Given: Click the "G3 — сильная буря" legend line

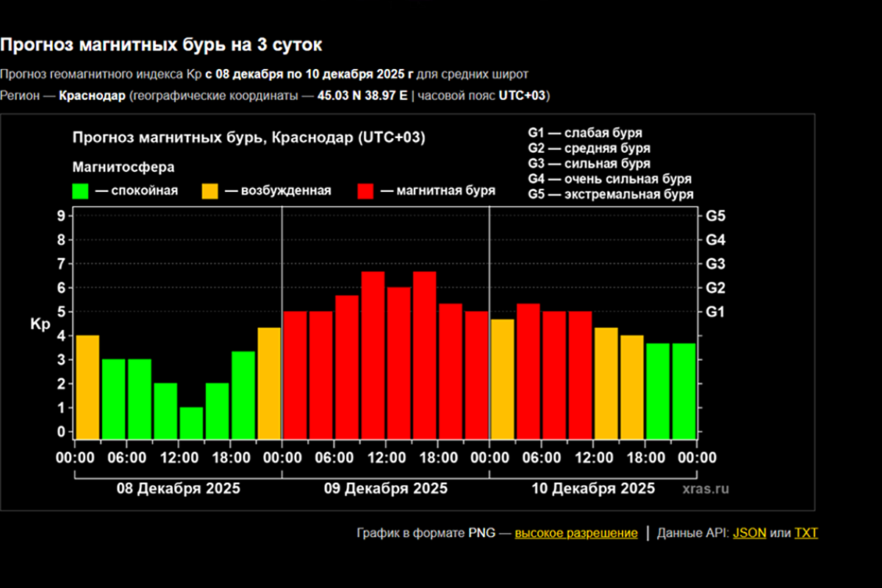Looking at the screenshot, I should (x=588, y=164).
